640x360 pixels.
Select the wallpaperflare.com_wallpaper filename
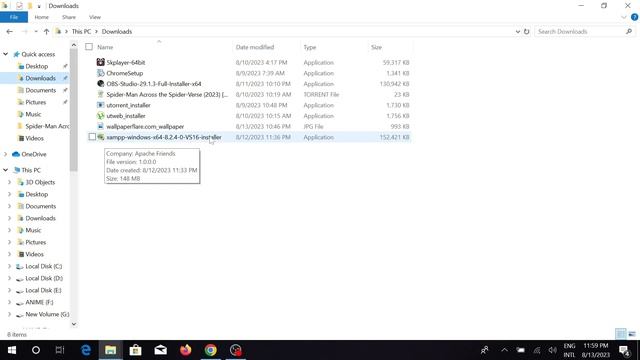tap(145, 127)
